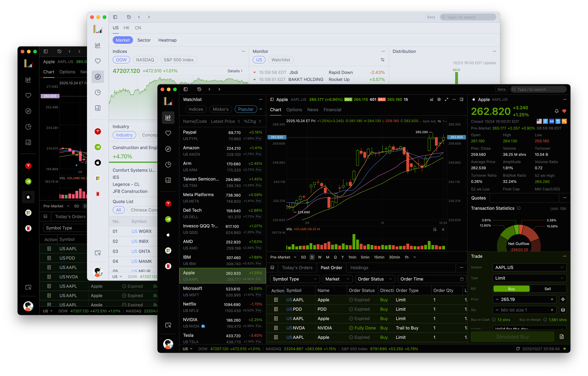The image size is (588, 376).
Task: Click Monitor filter settings icon
Action: click(382, 60)
